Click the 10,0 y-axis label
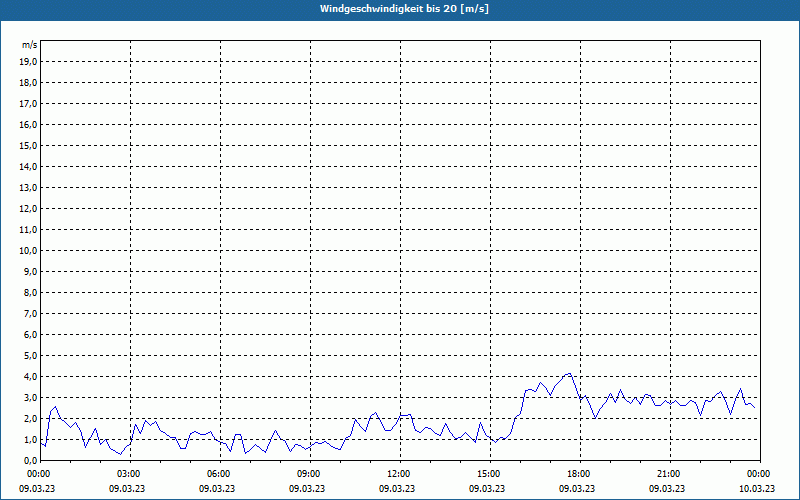The height and width of the screenshot is (500, 800). 28,251
